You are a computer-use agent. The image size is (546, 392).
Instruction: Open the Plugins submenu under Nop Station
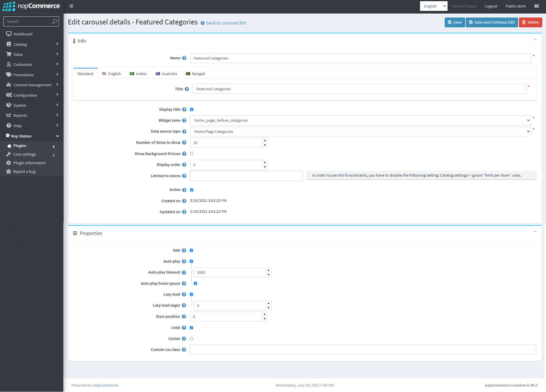[x=32, y=146]
